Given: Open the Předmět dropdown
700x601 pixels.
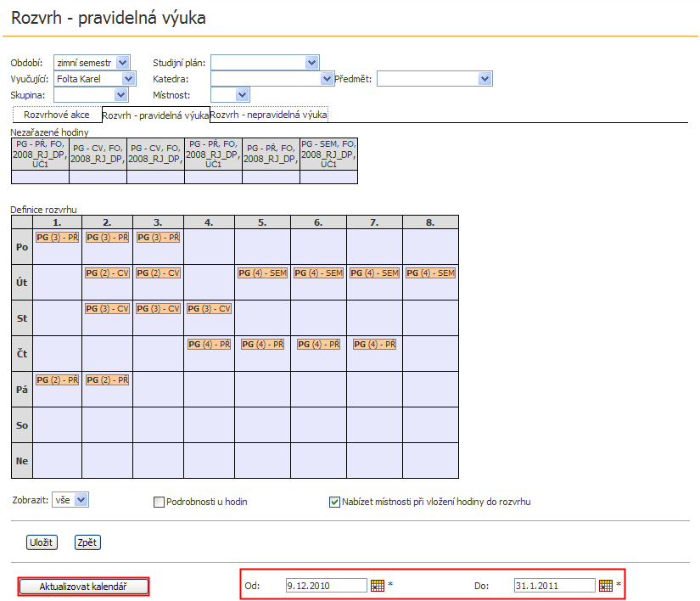Looking at the screenshot, I should coord(434,79).
